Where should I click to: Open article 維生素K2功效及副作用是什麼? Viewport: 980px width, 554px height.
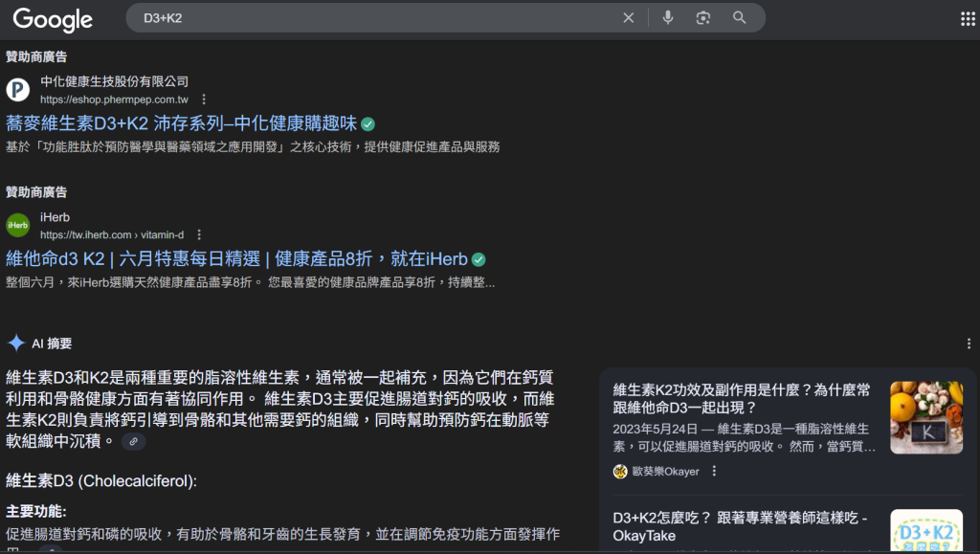pyautogui.click(x=742, y=398)
